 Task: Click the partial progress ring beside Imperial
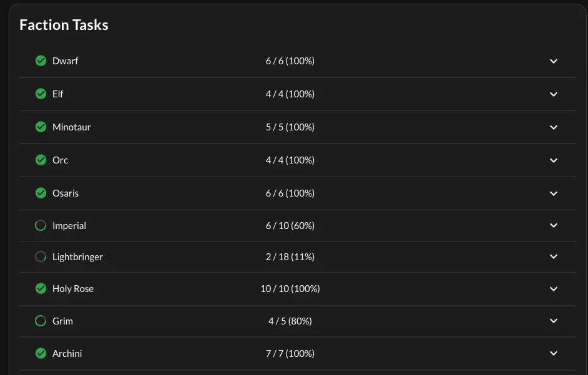click(41, 225)
